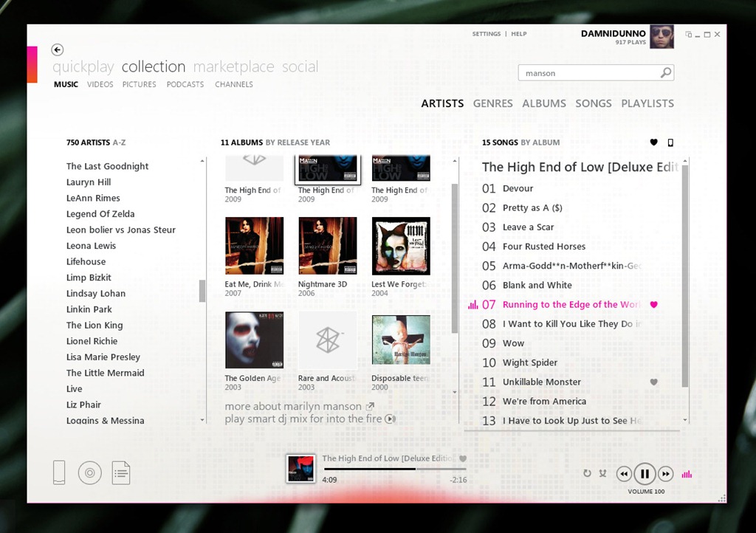Open the disc burn icon
This screenshot has height=533, width=756.
click(89, 472)
